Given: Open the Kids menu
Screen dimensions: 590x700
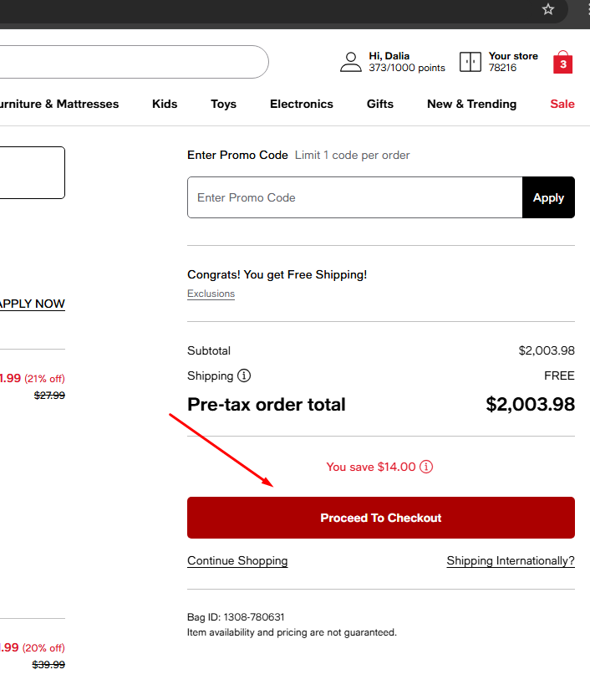Looking at the screenshot, I should pos(165,104).
